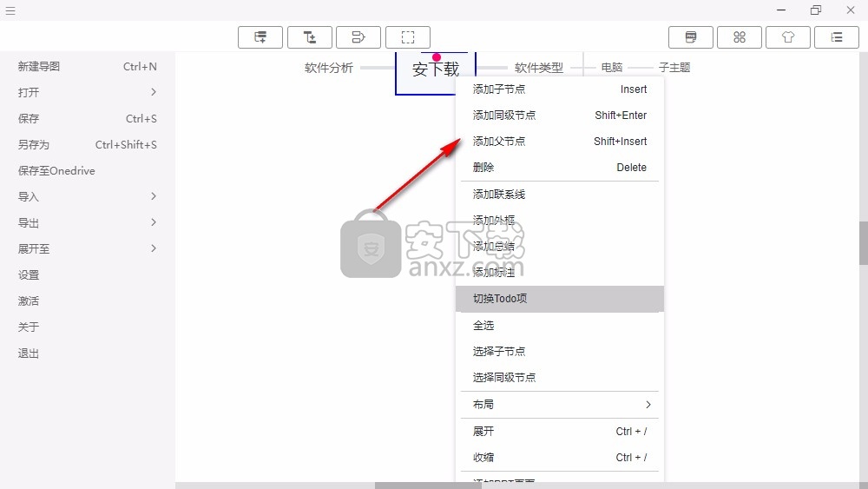This screenshot has width=868, height=489.
Task: Select 添加外框 in the context menu
Action: coord(560,221)
